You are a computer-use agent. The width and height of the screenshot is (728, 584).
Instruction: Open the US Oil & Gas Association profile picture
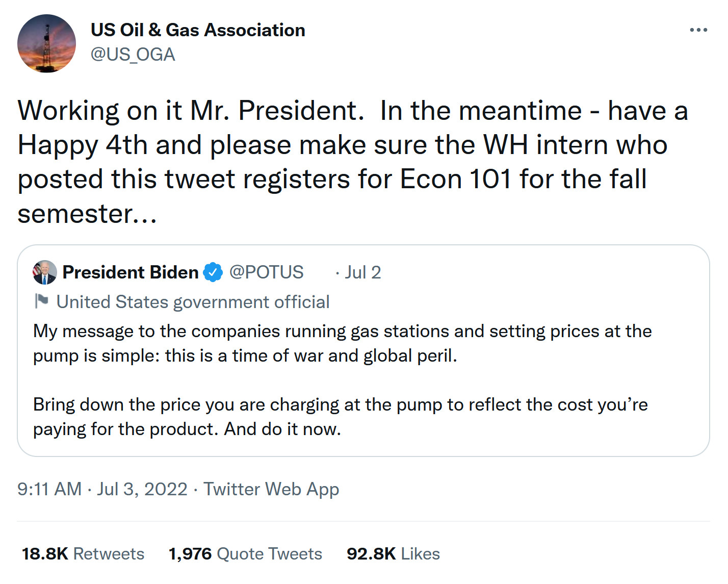(x=46, y=43)
